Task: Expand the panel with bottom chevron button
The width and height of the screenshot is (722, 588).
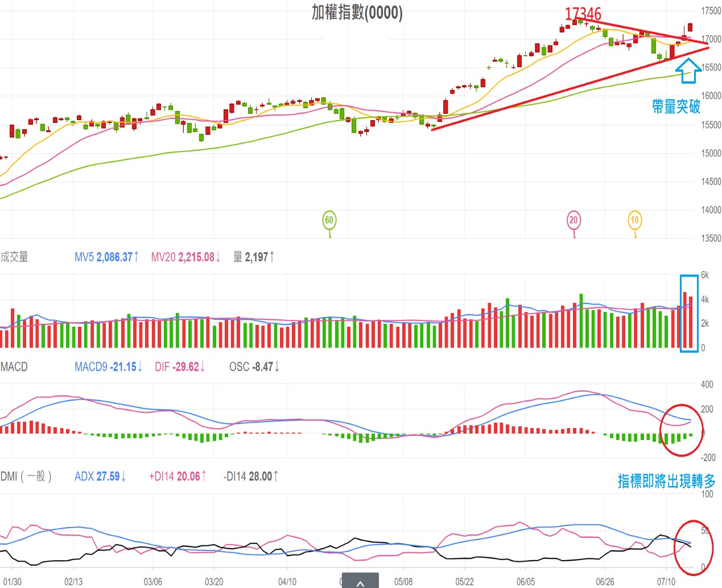Action: (360, 581)
